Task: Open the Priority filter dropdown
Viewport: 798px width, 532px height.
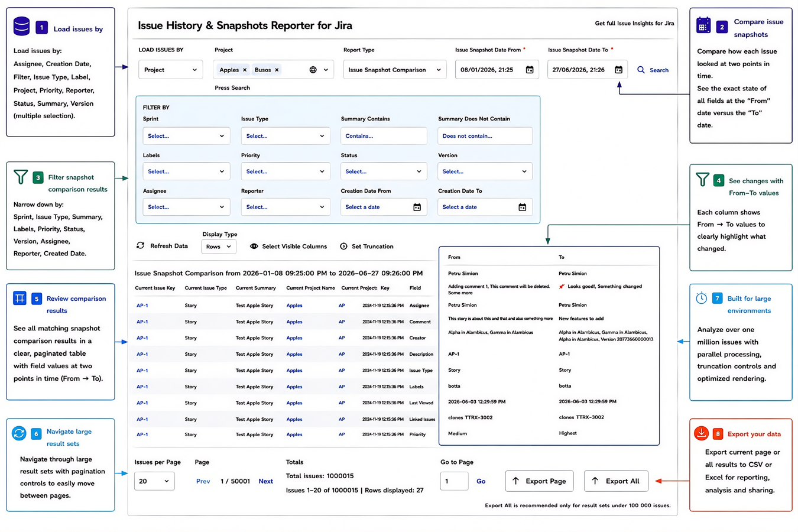Action: pyautogui.click(x=286, y=171)
